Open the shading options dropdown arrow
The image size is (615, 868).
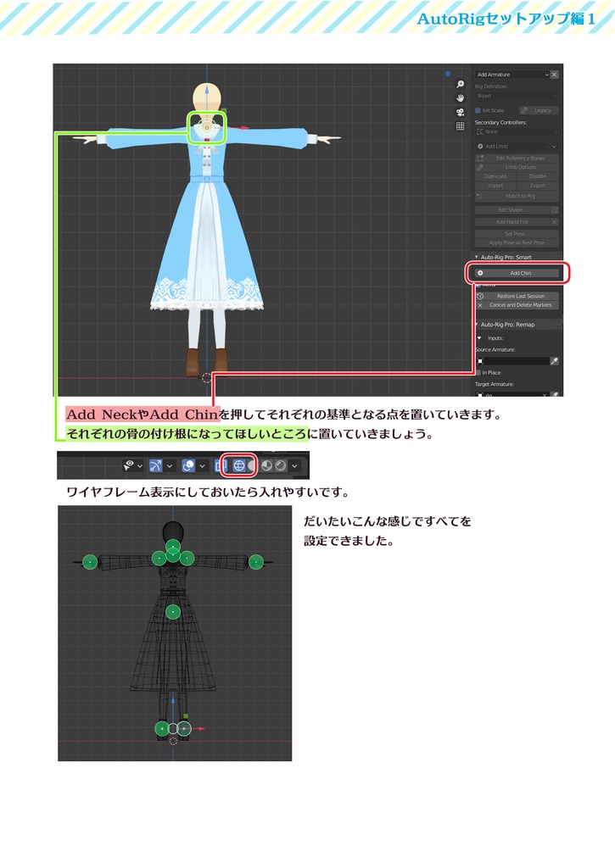(x=294, y=466)
